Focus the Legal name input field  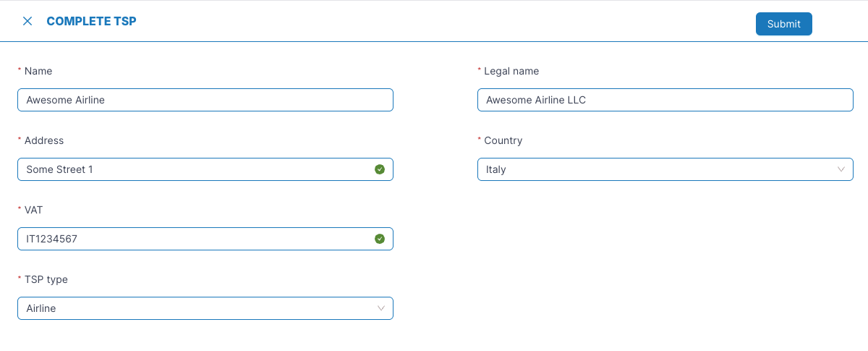(665, 100)
